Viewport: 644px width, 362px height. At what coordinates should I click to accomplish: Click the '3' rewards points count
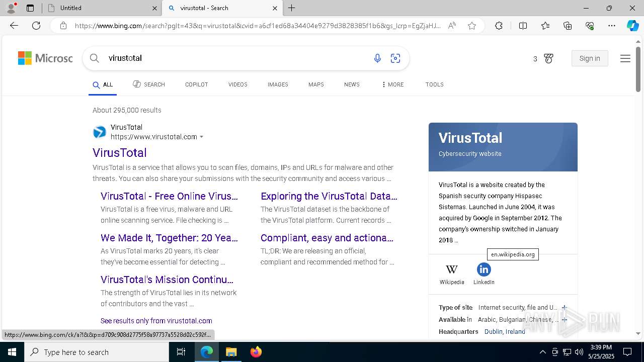click(x=535, y=59)
